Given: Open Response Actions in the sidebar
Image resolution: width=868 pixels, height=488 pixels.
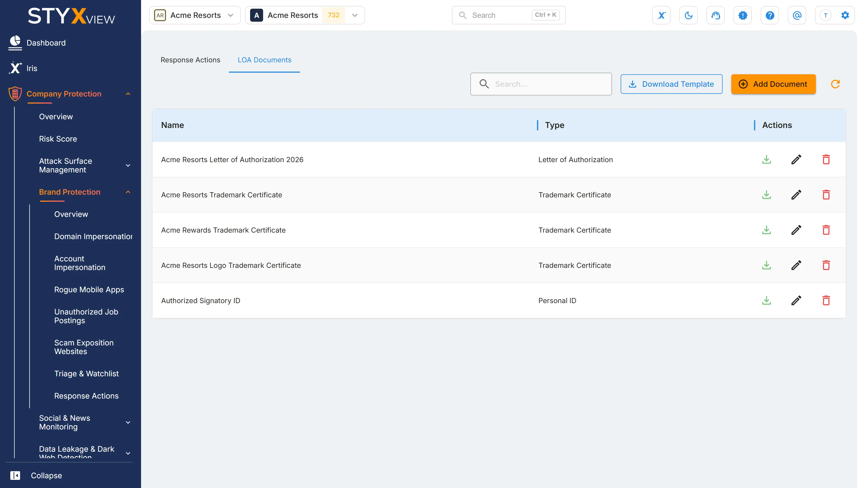Looking at the screenshot, I should tap(86, 396).
